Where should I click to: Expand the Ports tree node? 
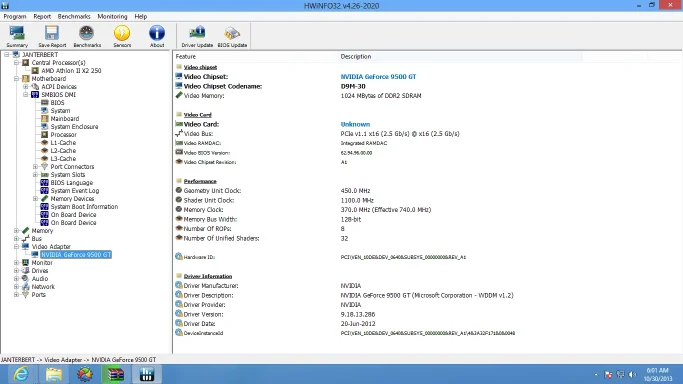pos(16,295)
